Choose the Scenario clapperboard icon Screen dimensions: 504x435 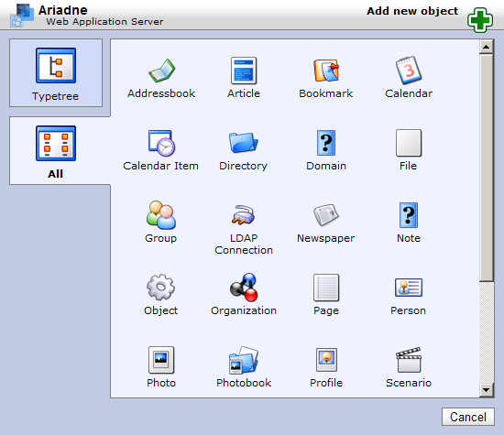408,360
